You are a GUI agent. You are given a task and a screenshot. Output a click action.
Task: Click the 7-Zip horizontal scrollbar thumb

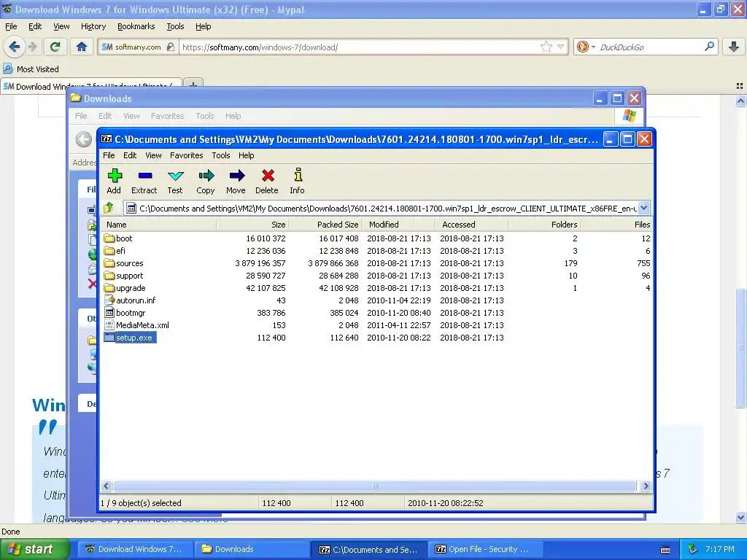(374, 486)
